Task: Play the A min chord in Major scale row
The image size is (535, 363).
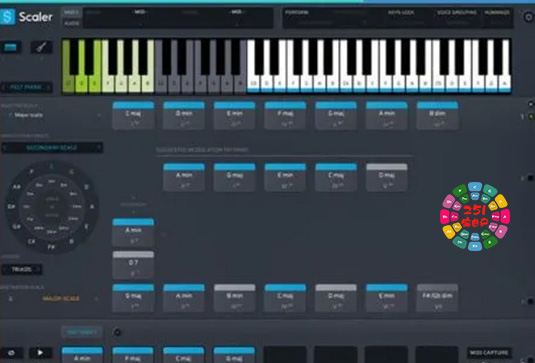Action: (387, 116)
